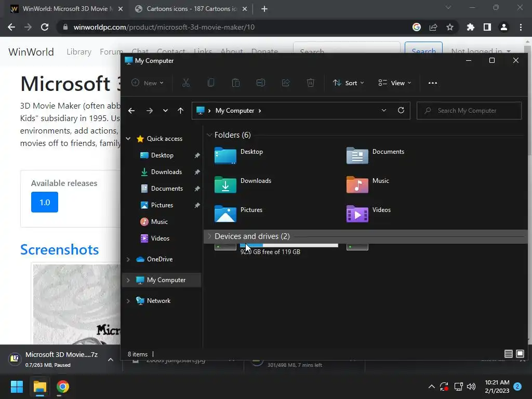Open the clock and date in taskbar

[x=497, y=387]
